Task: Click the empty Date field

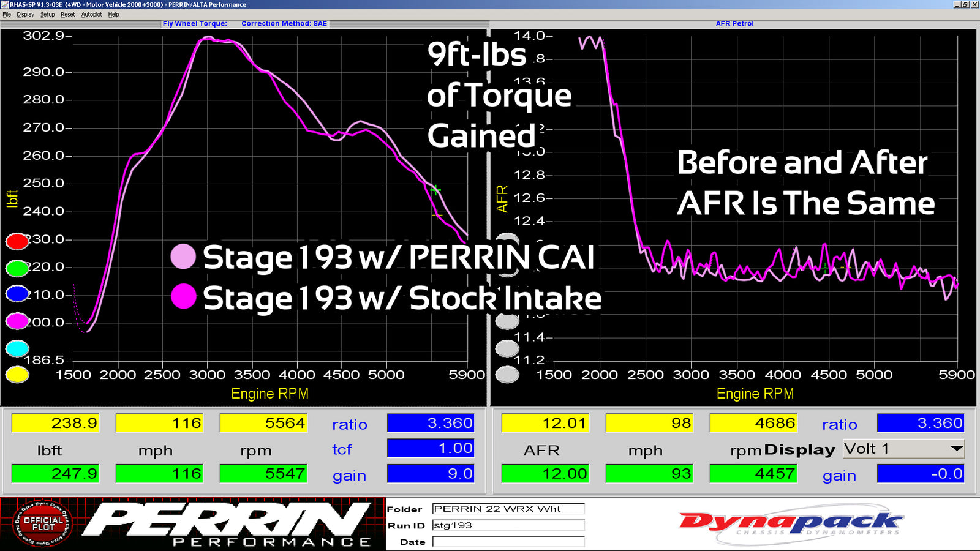Action: [x=508, y=542]
